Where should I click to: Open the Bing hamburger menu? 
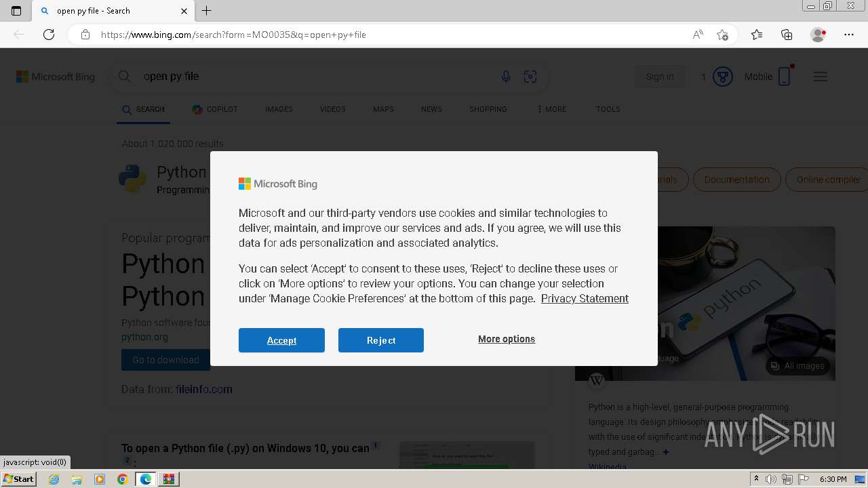pyautogui.click(x=821, y=77)
